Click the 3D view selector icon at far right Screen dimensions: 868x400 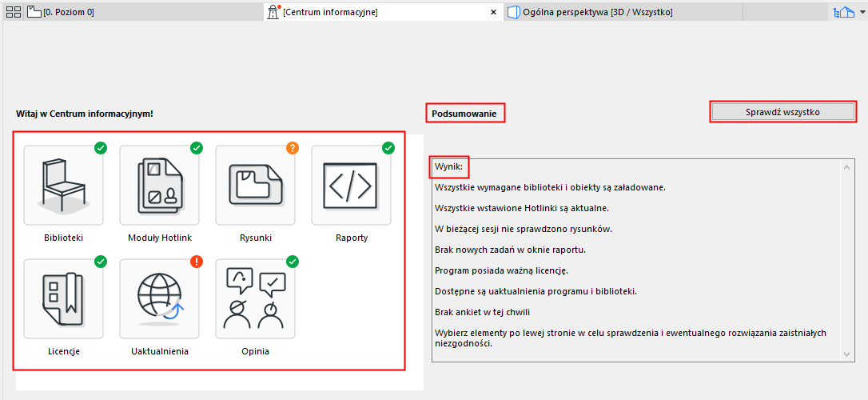coord(845,12)
